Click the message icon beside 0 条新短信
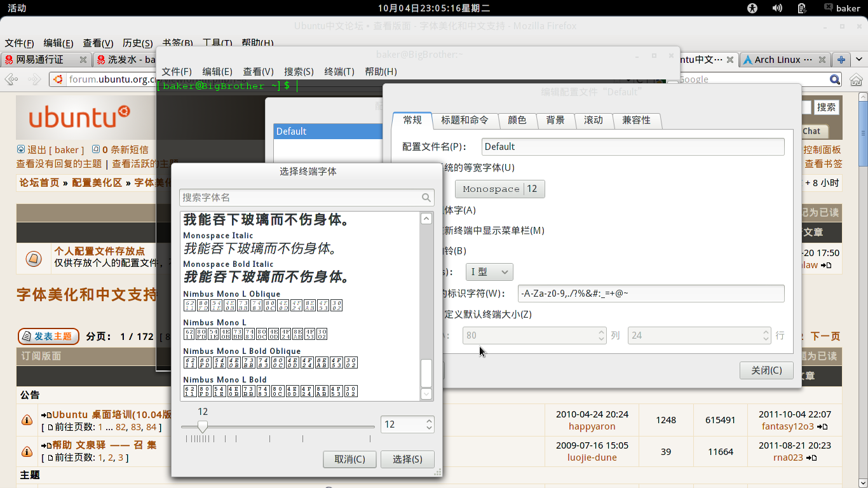 pyautogui.click(x=96, y=149)
